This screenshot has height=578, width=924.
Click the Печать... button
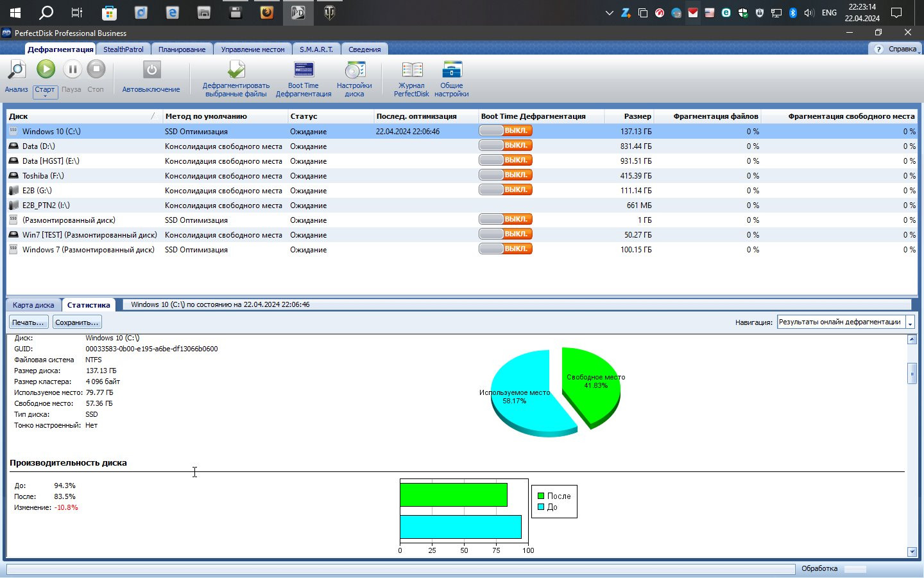click(x=28, y=322)
